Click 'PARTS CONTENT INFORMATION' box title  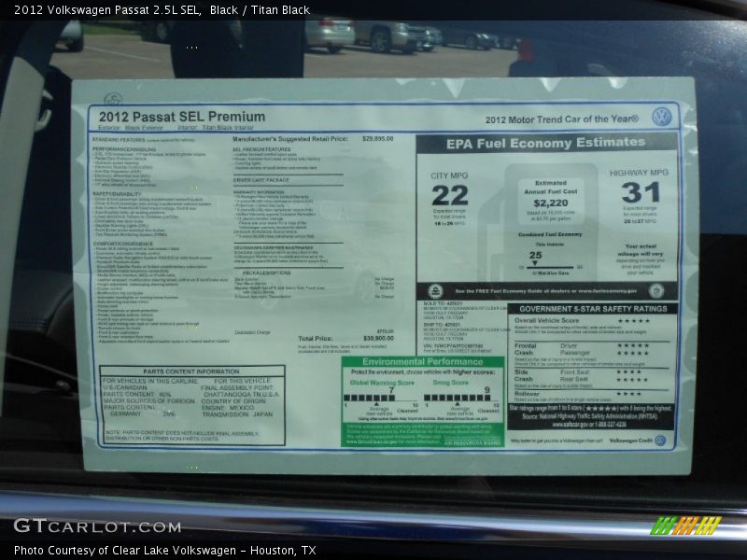tap(191, 371)
